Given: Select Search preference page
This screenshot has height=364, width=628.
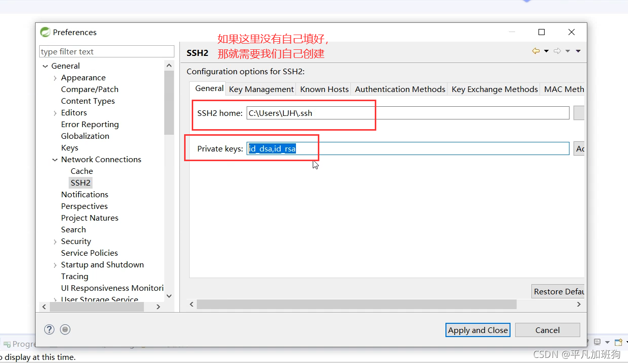Looking at the screenshot, I should tap(73, 230).
